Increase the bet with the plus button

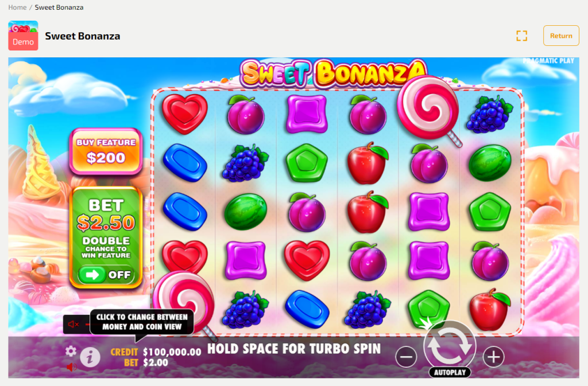(x=493, y=357)
